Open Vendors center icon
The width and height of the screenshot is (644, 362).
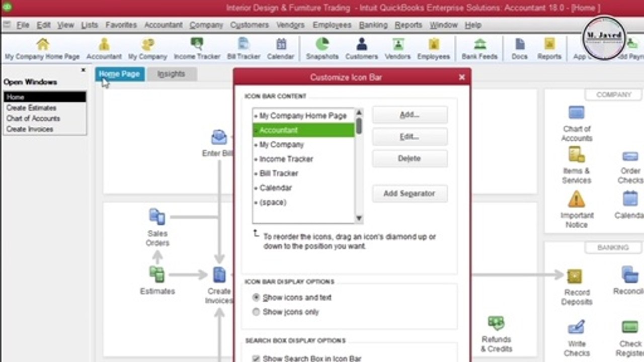(x=398, y=49)
